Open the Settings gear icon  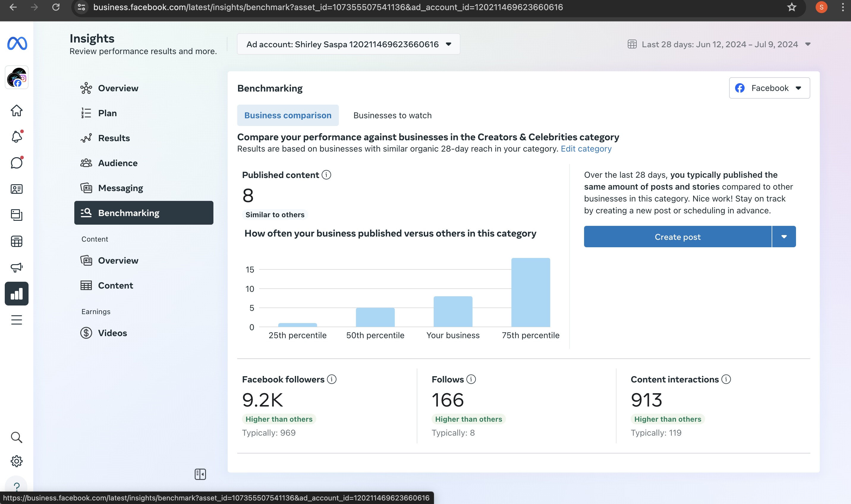click(x=16, y=461)
